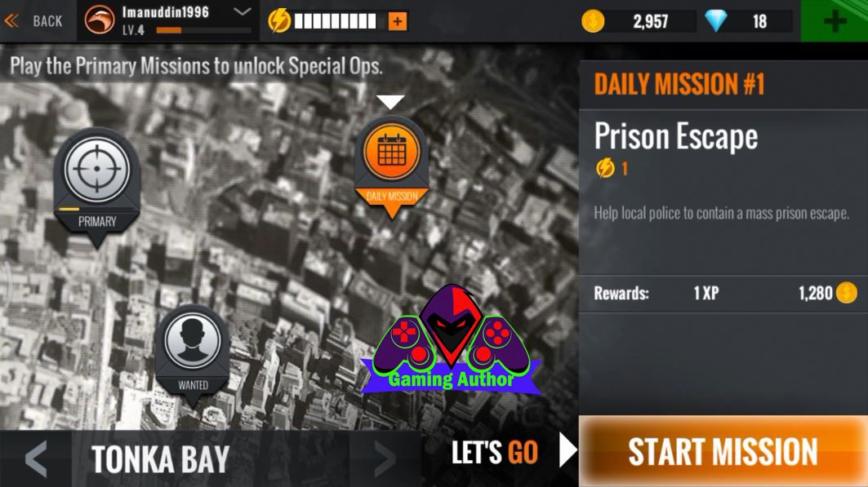The width and height of the screenshot is (868, 487).
Task: Click the Let's Go arrow
Action: coord(568,450)
